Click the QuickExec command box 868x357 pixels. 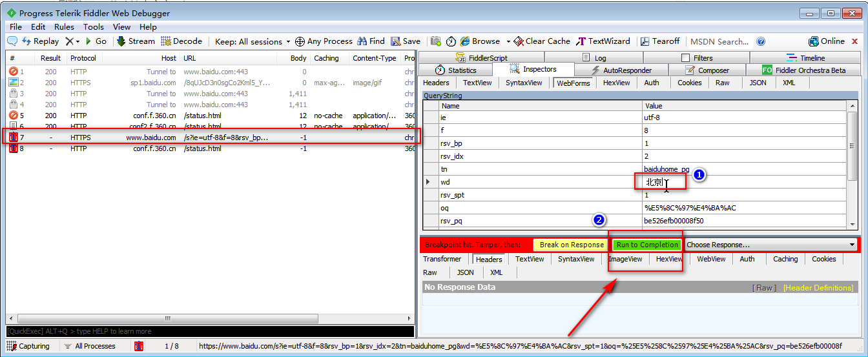click(210, 331)
